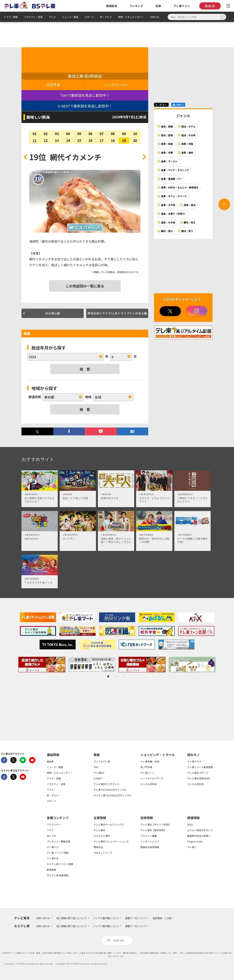
Task: Open BS TV Tokyo official Facebook icon
Action: [x=4, y=777]
